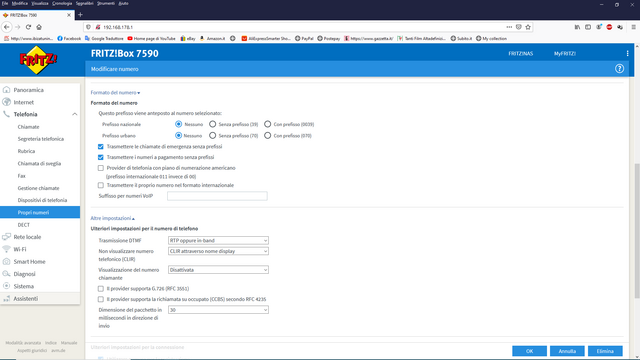Open the Visualizzazione del numero chiamante dropdown
This screenshot has height=360, width=640.
pos(218,270)
